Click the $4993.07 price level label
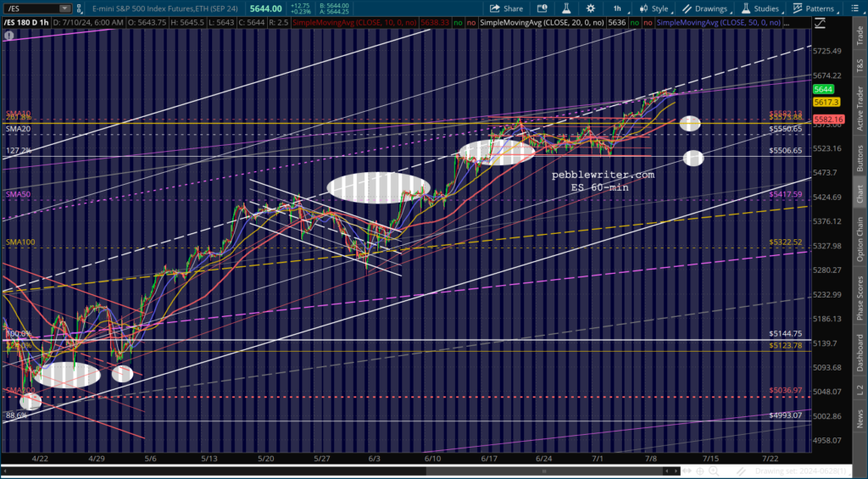 coord(786,415)
